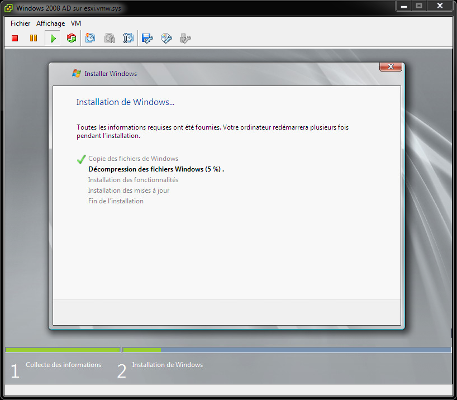
Task: Click the green checkmark beside Copie des fichiers
Action: point(81,159)
